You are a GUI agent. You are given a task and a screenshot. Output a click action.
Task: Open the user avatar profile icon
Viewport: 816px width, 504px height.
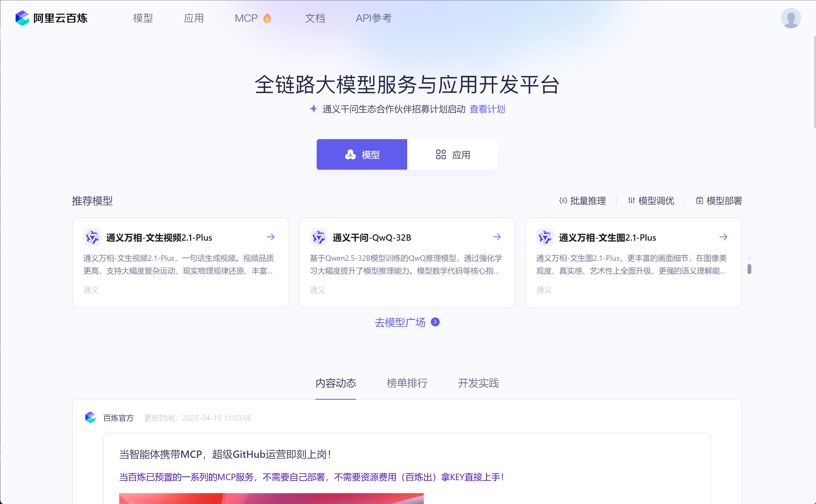[x=791, y=18]
